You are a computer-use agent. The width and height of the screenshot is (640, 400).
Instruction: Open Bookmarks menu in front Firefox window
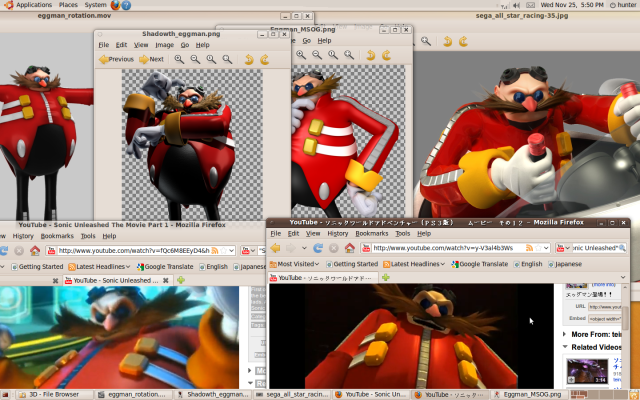tap(371, 233)
